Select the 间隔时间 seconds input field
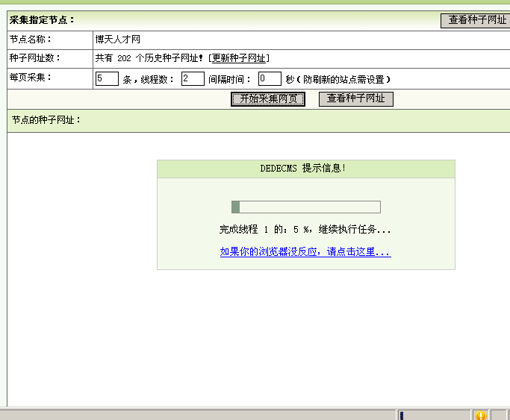The image size is (510, 420). point(269,78)
